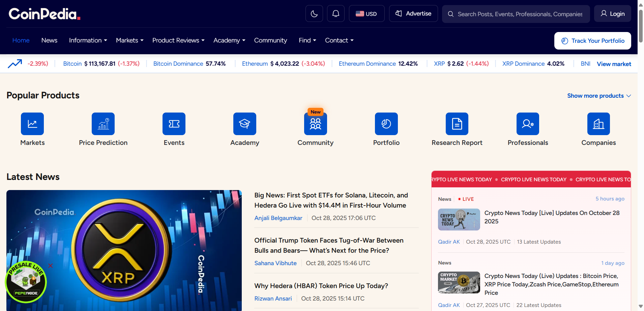The height and width of the screenshot is (311, 644).
Task: Open the Markets product icon
Action: (x=32, y=124)
